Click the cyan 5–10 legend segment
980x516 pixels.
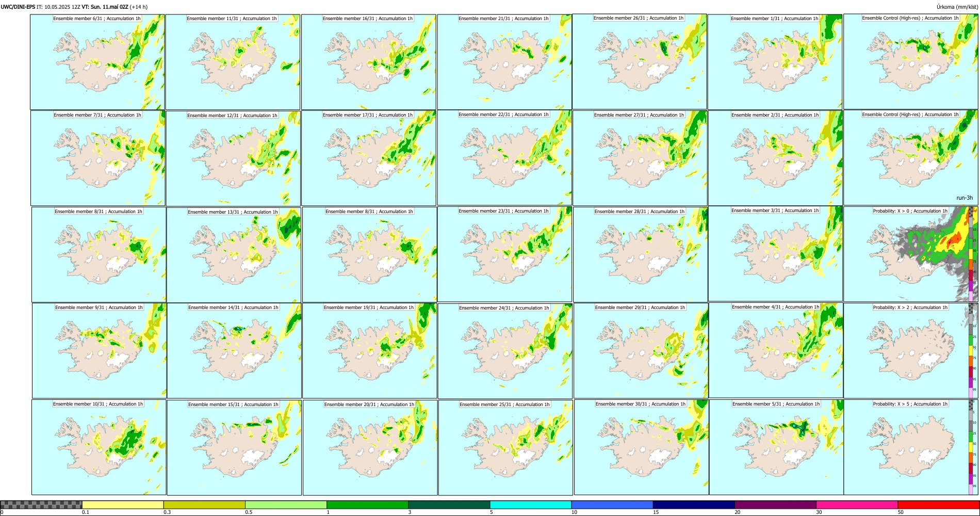[x=531, y=505]
